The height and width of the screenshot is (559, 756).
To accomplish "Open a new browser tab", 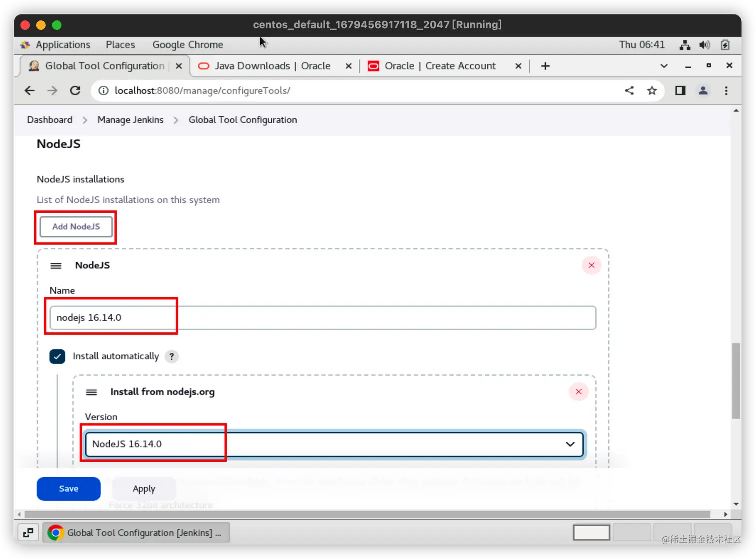I will [545, 66].
